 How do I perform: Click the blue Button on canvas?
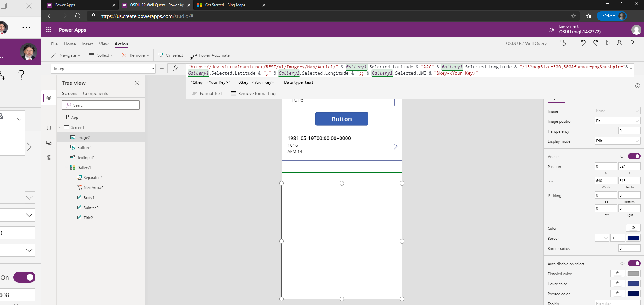pos(341,119)
